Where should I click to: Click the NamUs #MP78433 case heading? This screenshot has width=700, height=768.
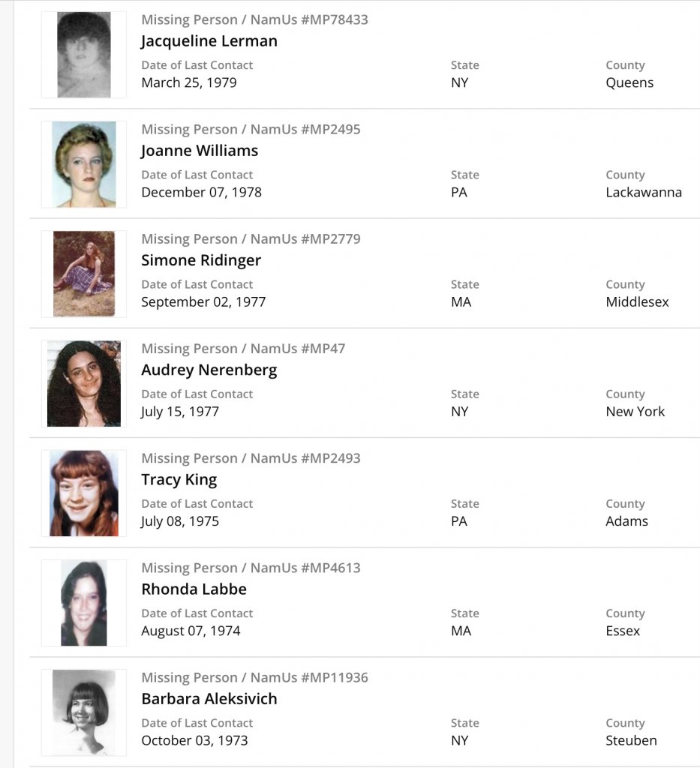point(254,20)
